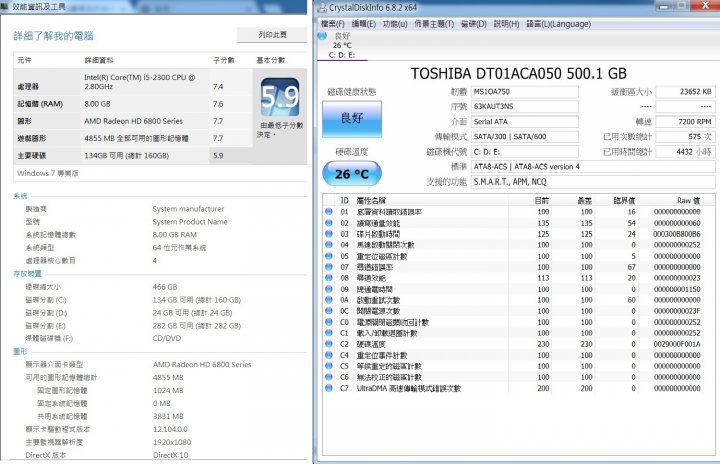Click the TOSHIBA DT01ACA050 500.1 GB title

(518, 74)
